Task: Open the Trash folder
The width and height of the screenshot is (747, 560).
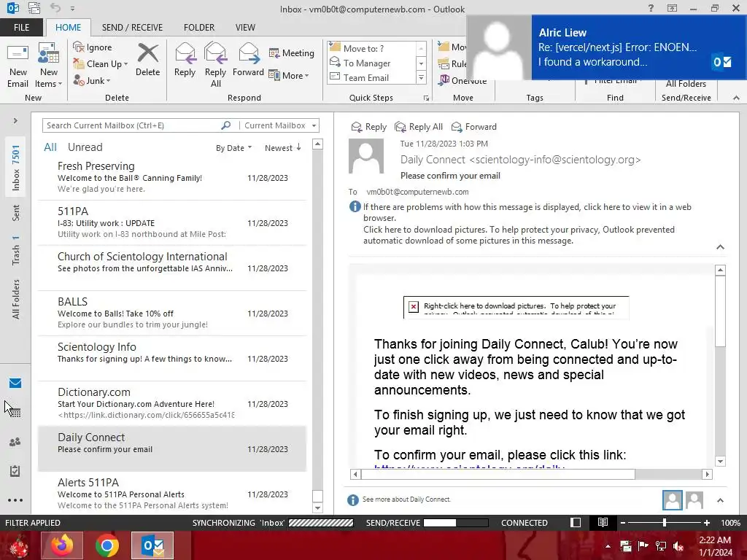Action: pos(16,250)
